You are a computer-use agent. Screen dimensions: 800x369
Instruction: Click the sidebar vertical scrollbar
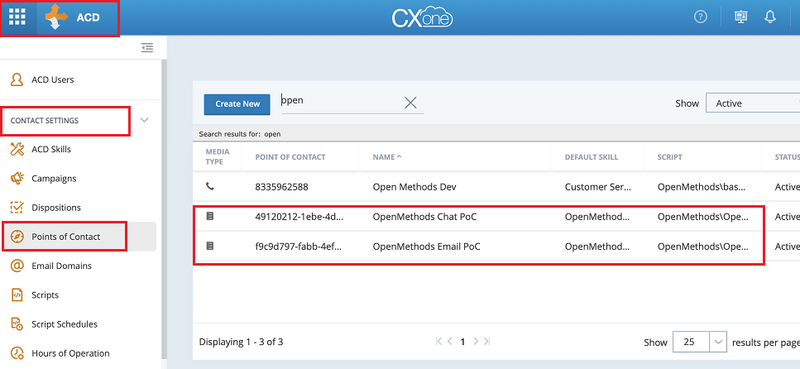[x=164, y=209]
